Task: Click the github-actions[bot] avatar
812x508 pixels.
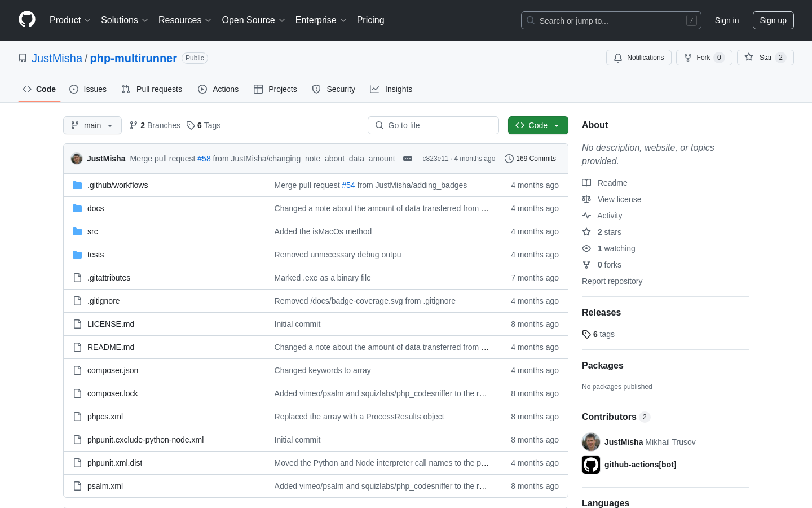Action: (591, 465)
